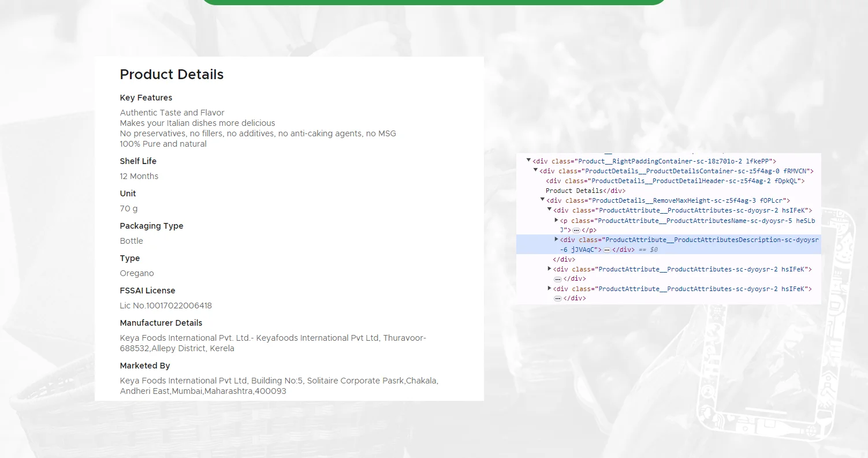Expand the last collapsed ProductAttributes div arrow
This screenshot has width=868, height=458.
tap(550, 288)
